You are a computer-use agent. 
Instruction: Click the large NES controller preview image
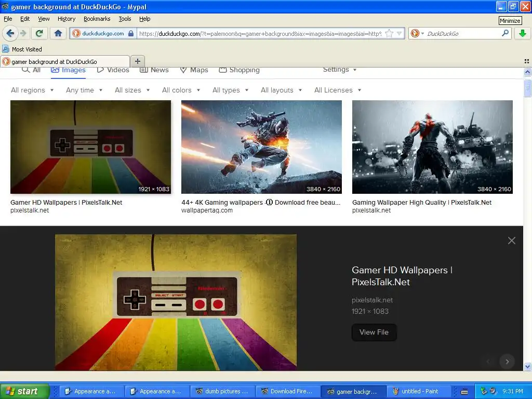pos(176,302)
